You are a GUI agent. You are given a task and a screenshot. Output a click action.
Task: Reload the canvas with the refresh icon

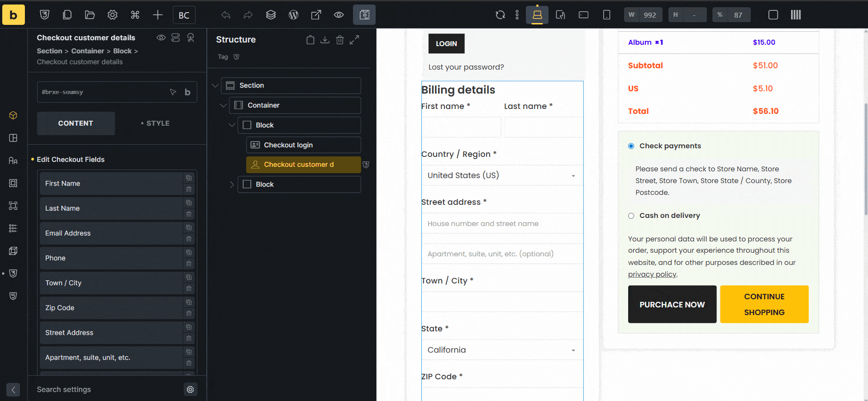[500, 15]
